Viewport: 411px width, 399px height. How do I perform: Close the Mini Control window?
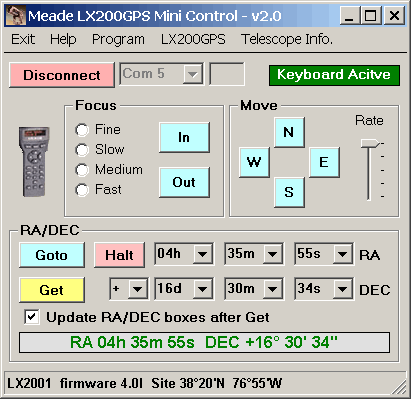394,16
